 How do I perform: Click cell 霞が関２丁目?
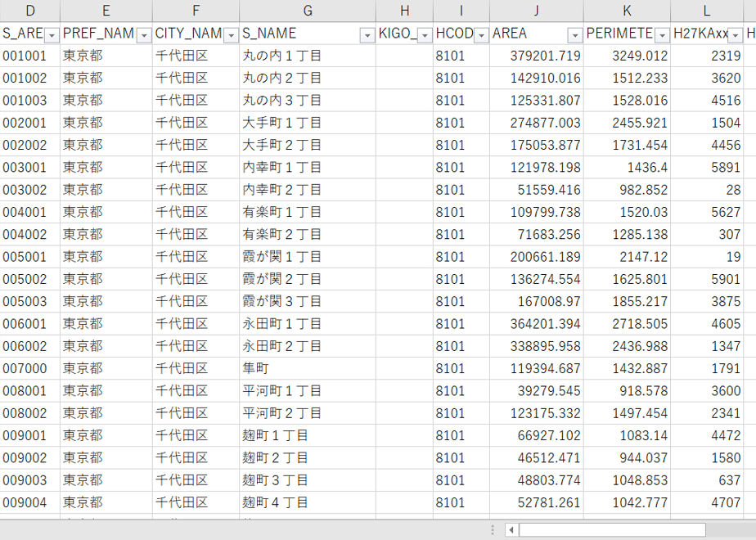pos(308,279)
